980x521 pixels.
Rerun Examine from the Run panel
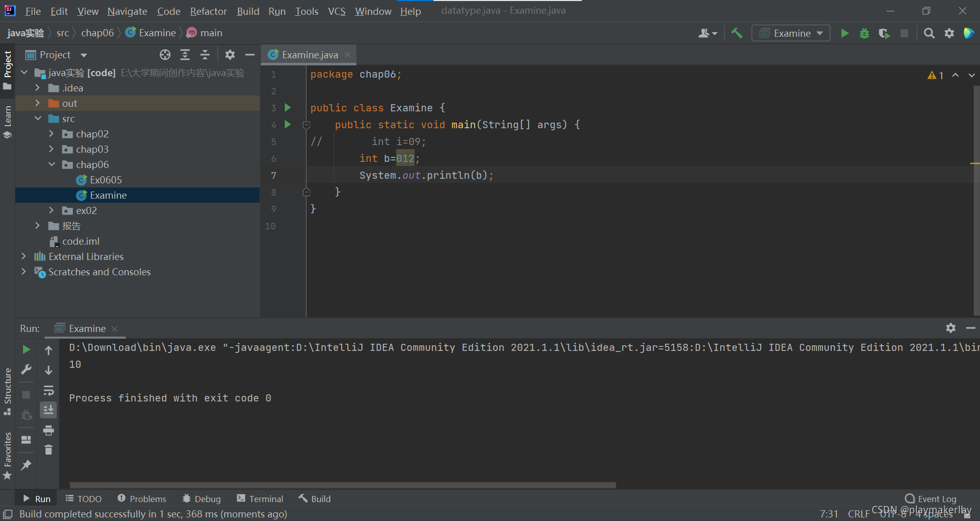[x=26, y=349]
